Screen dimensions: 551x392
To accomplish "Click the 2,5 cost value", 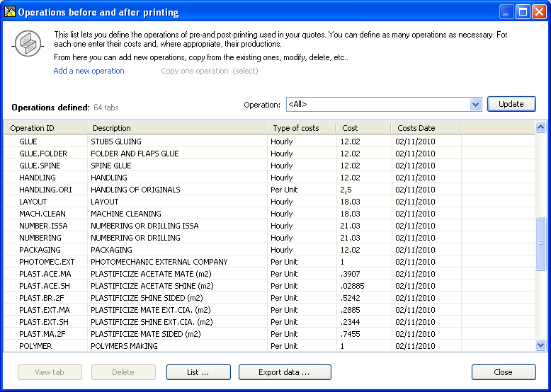I will click(346, 190).
